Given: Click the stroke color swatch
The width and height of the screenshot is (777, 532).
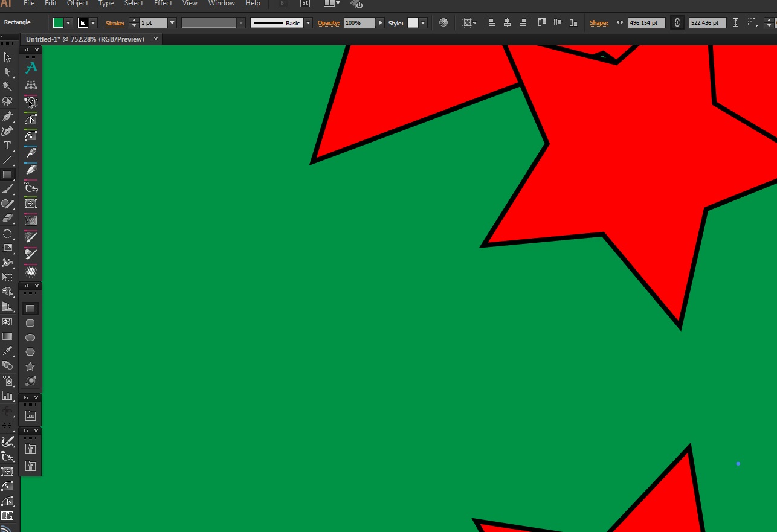Looking at the screenshot, I should tap(83, 23).
